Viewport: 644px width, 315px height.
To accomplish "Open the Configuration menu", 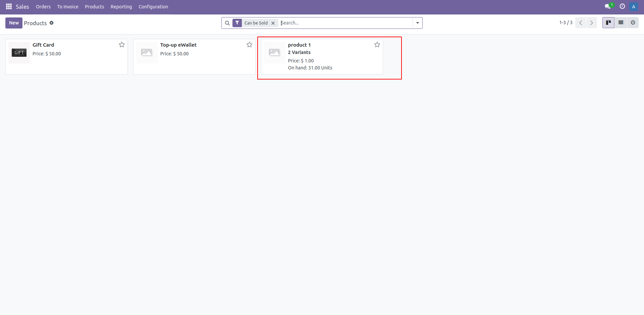I will tap(153, 6).
